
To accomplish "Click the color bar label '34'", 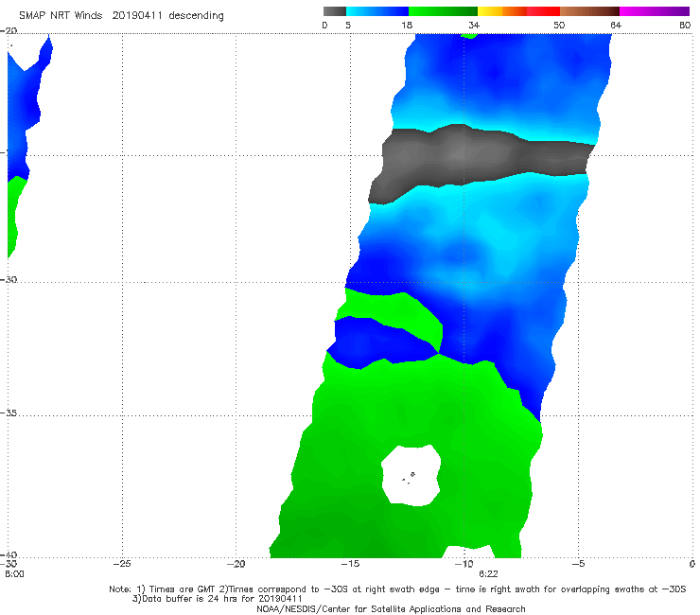I will coord(474,25).
